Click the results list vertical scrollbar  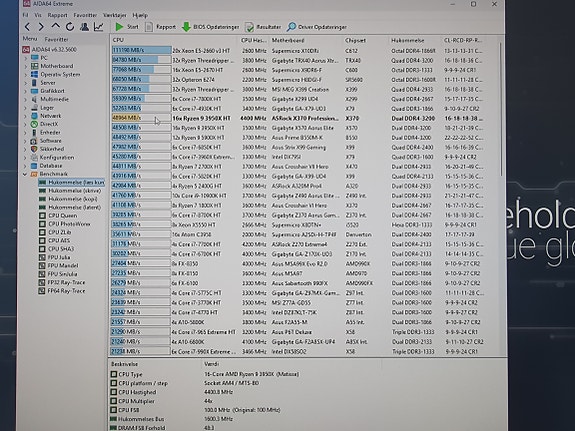click(500, 198)
